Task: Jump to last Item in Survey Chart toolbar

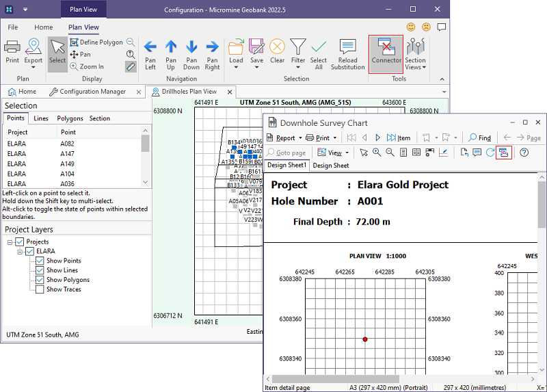Action: pyautogui.click(x=398, y=138)
